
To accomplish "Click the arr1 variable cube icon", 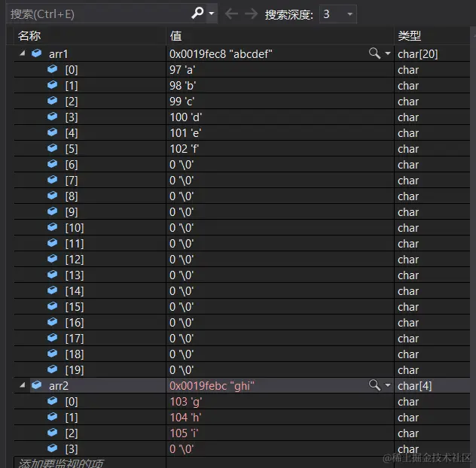I will point(36,53).
